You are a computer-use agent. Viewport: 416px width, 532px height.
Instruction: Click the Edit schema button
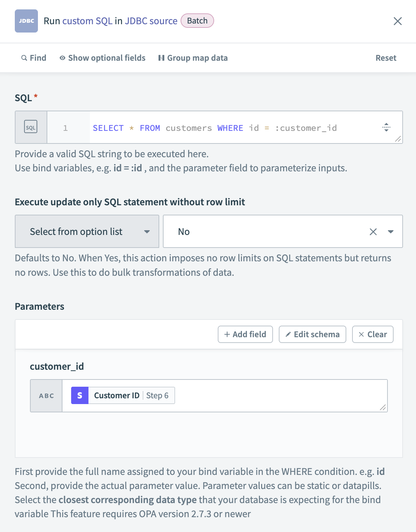point(312,334)
